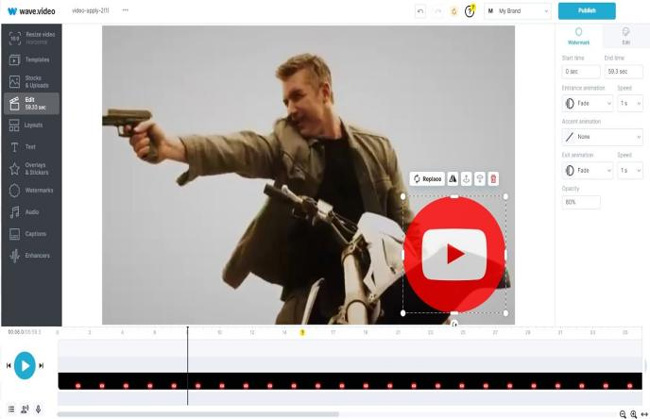Open the Layouts section
The width and height of the screenshot is (650, 419).
coord(32,125)
